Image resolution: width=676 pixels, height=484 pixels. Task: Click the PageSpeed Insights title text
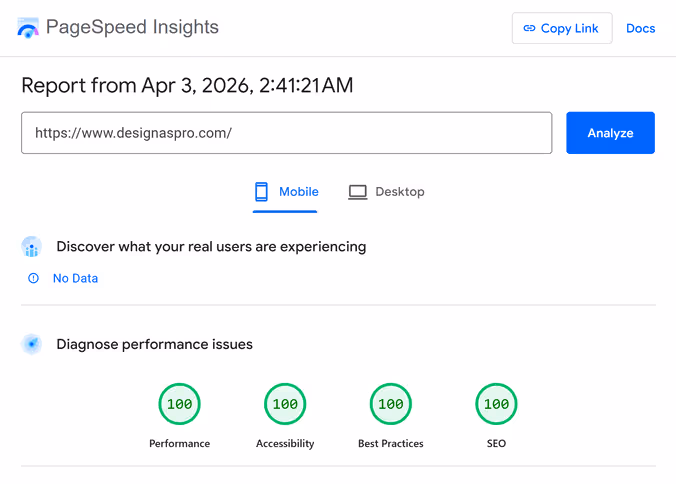(132, 28)
